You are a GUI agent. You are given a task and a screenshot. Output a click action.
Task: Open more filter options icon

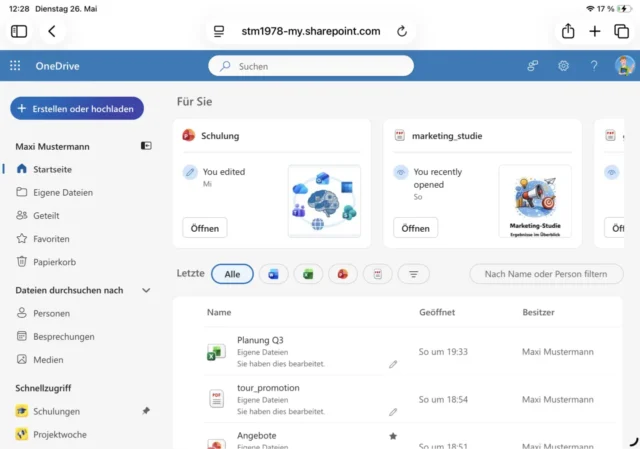click(x=413, y=274)
